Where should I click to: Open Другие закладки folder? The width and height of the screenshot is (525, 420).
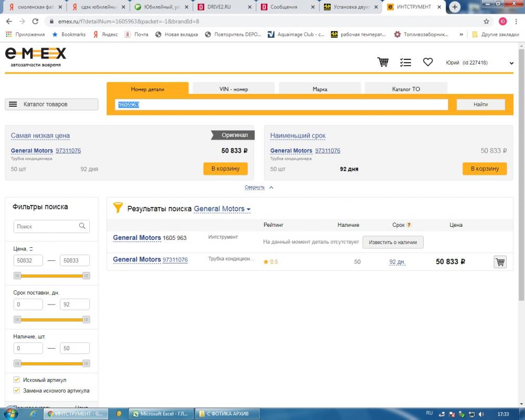tap(496, 34)
